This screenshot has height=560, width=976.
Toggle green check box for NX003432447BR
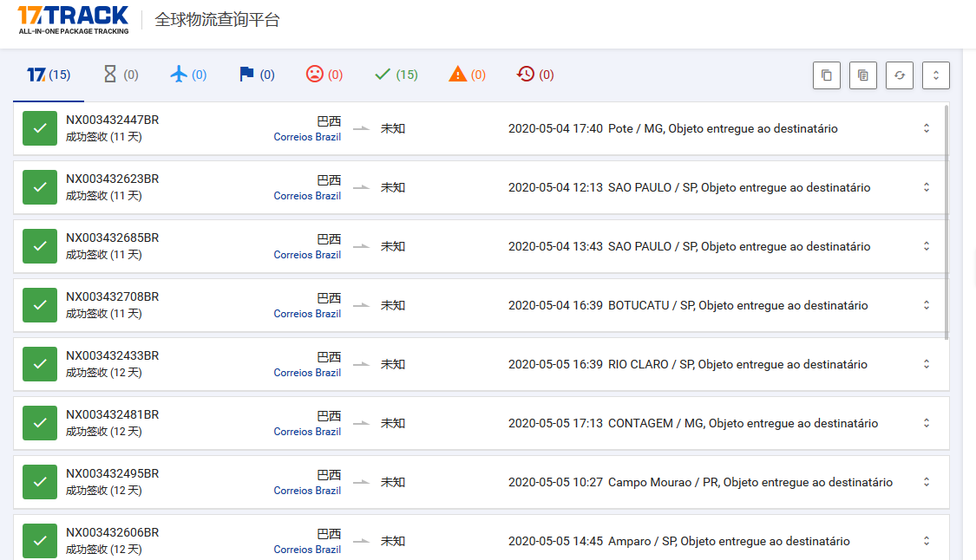tap(39, 128)
